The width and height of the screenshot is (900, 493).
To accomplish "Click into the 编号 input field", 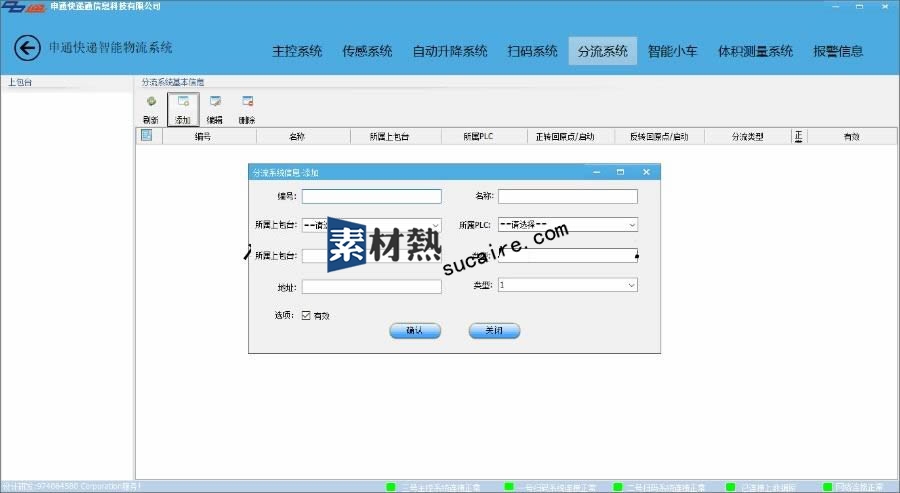I will [x=371, y=196].
